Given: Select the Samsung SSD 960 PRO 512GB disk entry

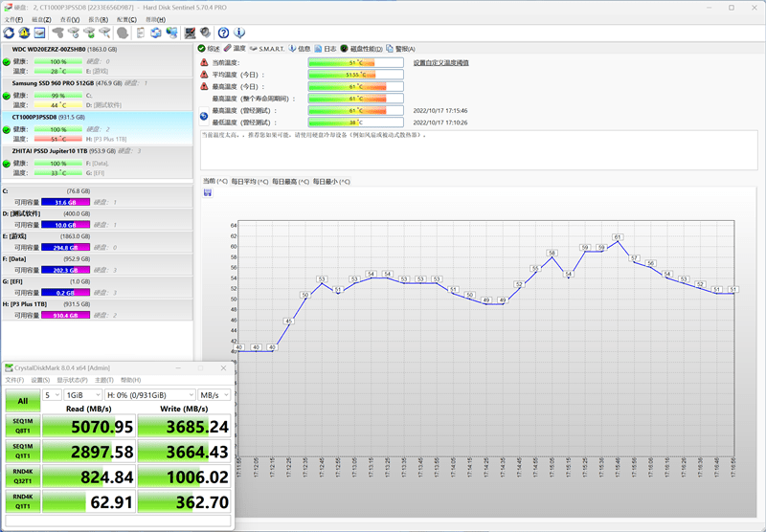Looking at the screenshot, I should pyautogui.click(x=98, y=94).
